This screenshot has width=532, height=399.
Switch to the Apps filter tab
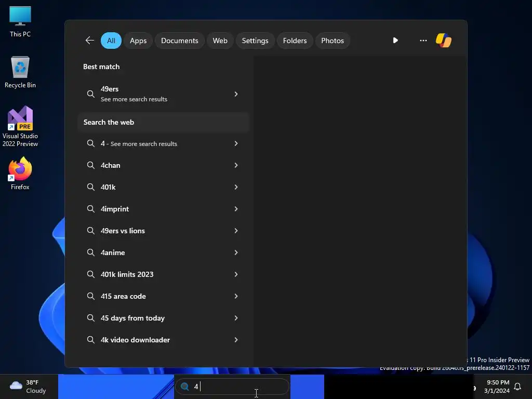pyautogui.click(x=138, y=41)
